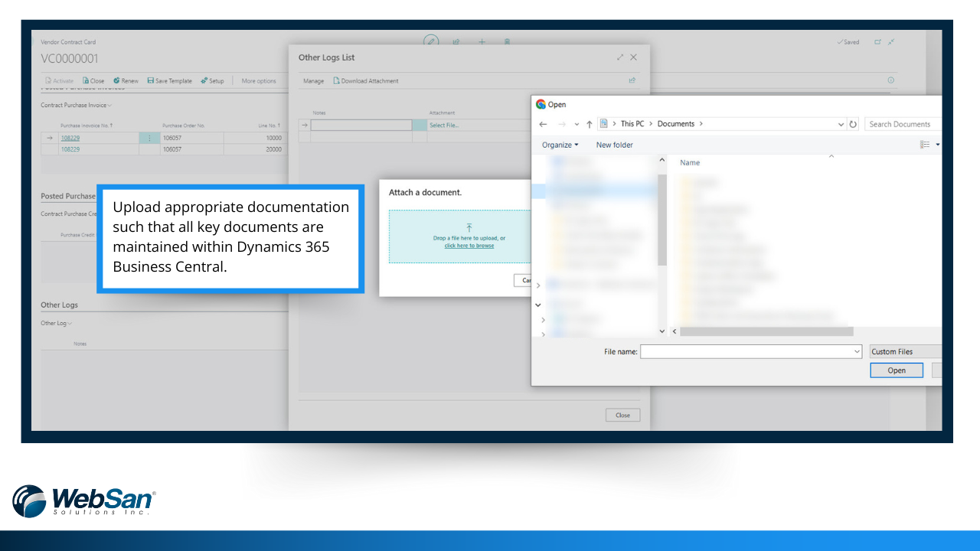Click the collapse arrows icon beside Saved status
Image resolution: width=980 pixels, height=551 pixels.
pyautogui.click(x=891, y=42)
